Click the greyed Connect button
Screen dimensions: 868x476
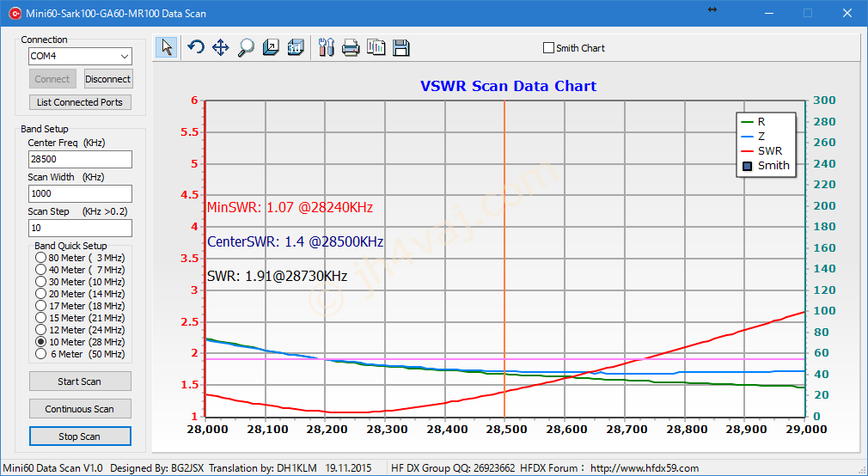(52, 79)
